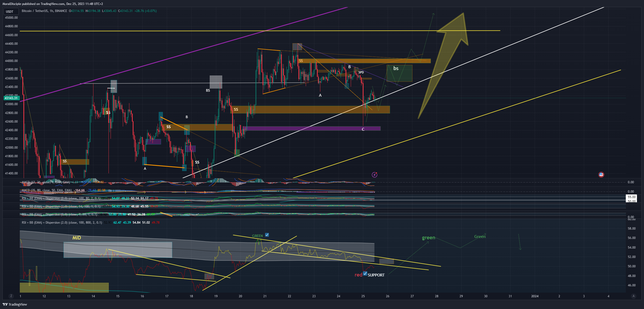The width and height of the screenshot is (644, 309).
Task: Click the open price value O43114.55
Action: click(x=76, y=11)
